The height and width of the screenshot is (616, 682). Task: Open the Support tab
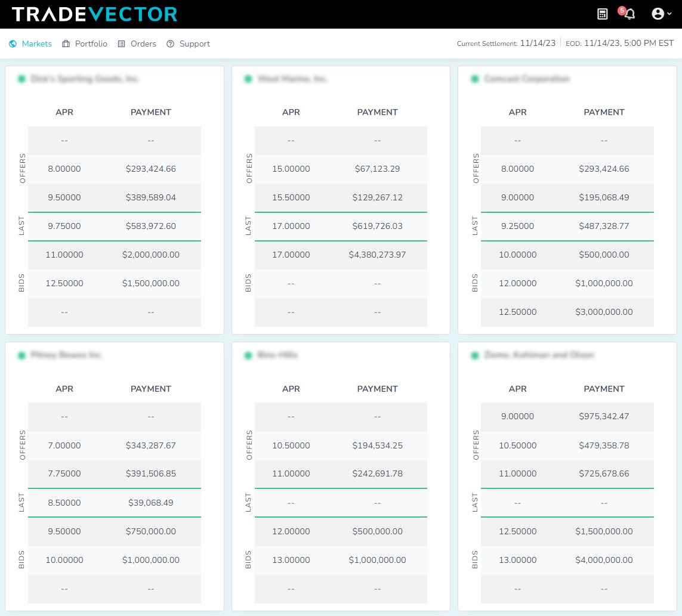[x=195, y=44]
